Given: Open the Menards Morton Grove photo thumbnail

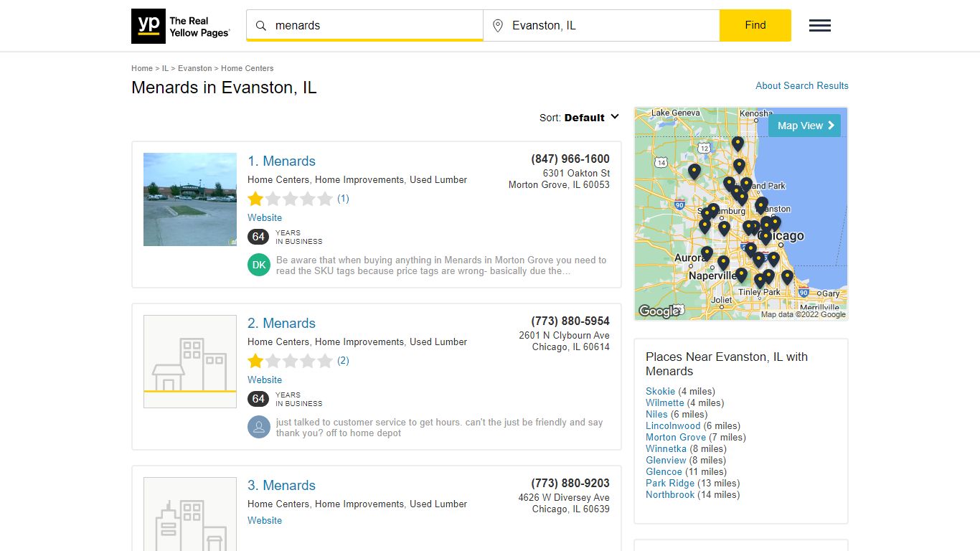Looking at the screenshot, I should point(190,199).
